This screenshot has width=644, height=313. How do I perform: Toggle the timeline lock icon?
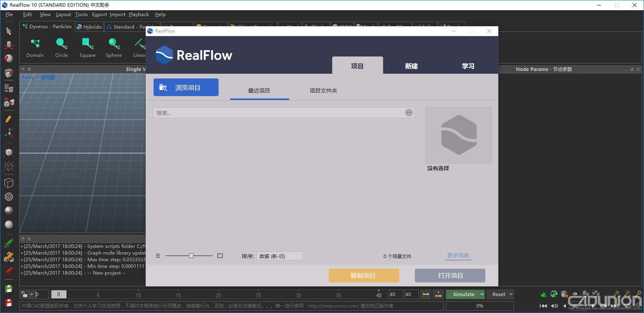tap(24, 294)
